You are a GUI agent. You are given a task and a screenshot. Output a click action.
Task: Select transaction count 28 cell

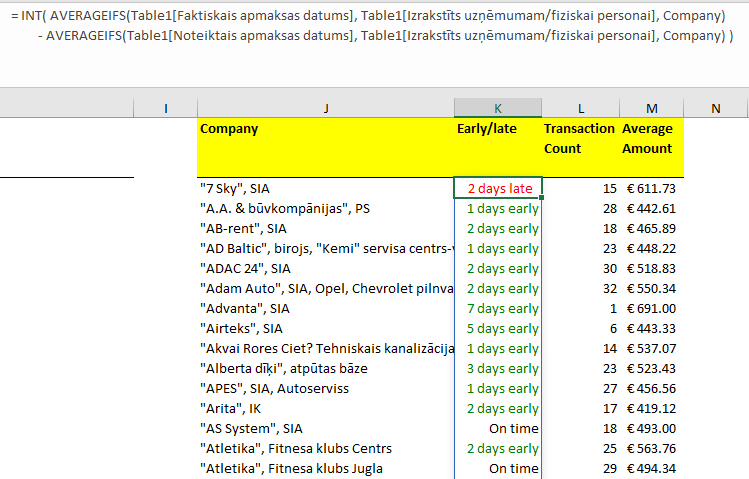coord(581,208)
